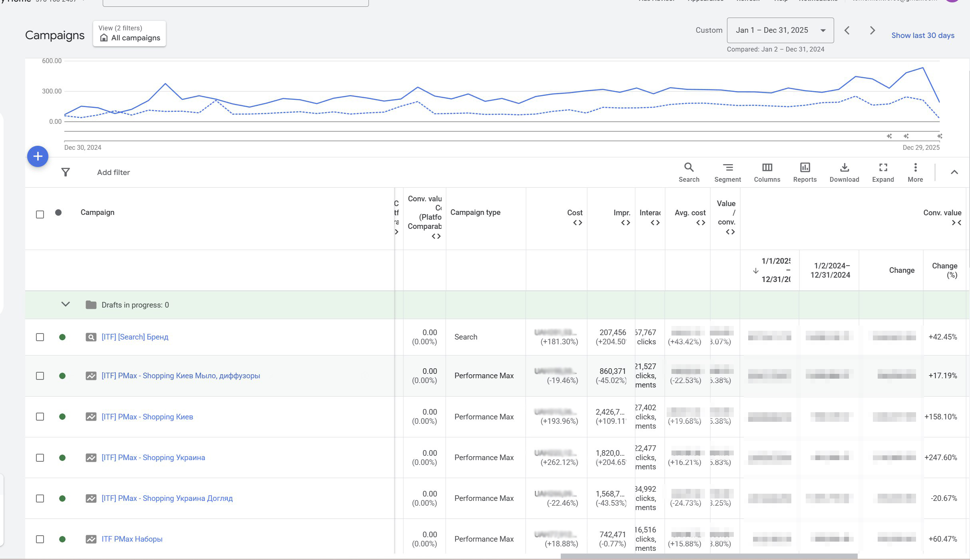Open the All campaigns view selector

(129, 34)
